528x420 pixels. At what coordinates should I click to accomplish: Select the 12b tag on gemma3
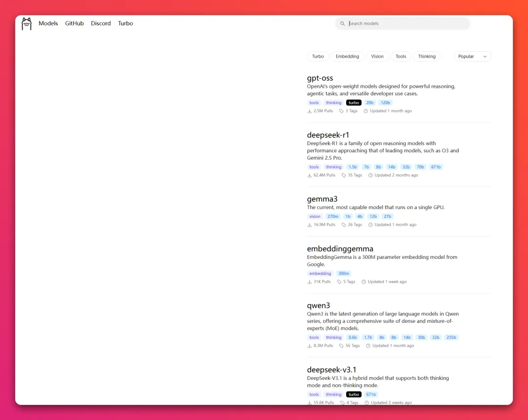coord(373,216)
